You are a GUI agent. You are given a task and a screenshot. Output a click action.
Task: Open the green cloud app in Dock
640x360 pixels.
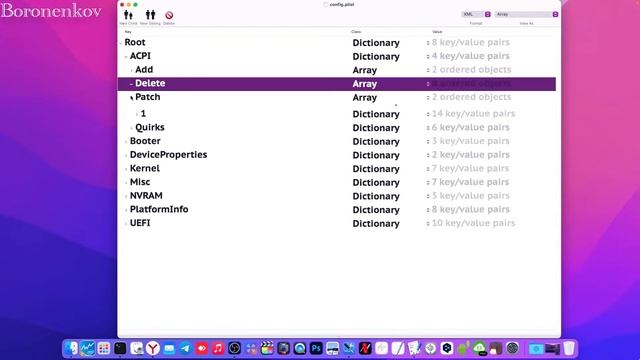(x=480, y=348)
